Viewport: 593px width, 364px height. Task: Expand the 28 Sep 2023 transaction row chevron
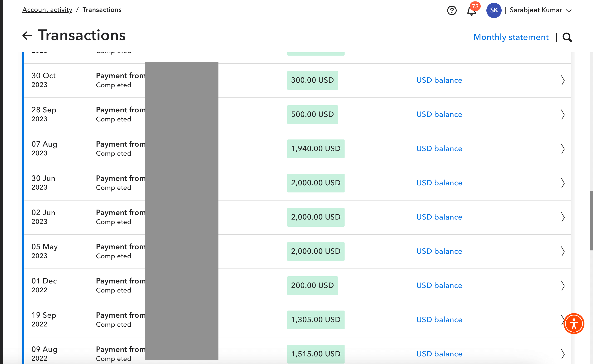click(563, 115)
